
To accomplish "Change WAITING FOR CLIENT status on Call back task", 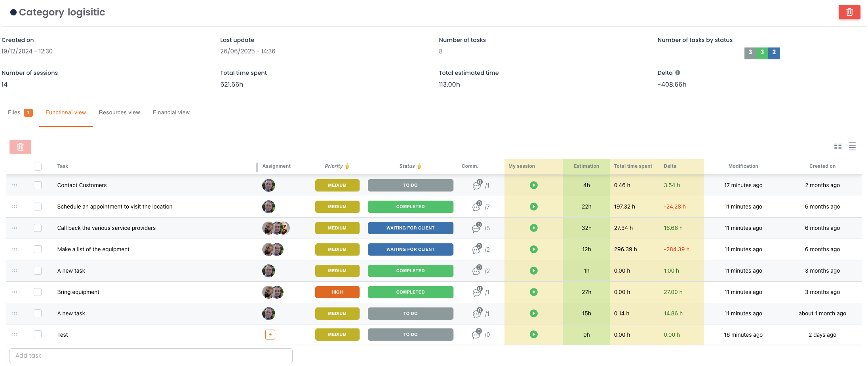I will point(410,228).
